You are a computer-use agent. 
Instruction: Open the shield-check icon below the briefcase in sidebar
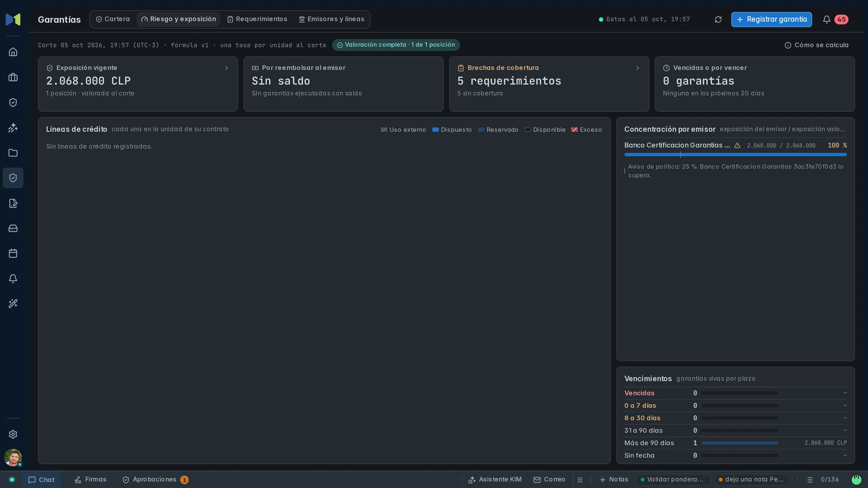tap(13, 102)
